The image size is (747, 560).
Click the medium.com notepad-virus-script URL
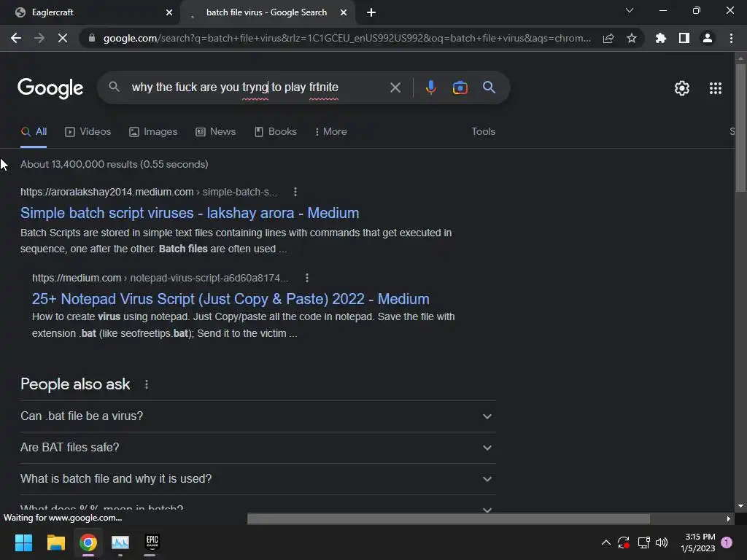point(160,278)
